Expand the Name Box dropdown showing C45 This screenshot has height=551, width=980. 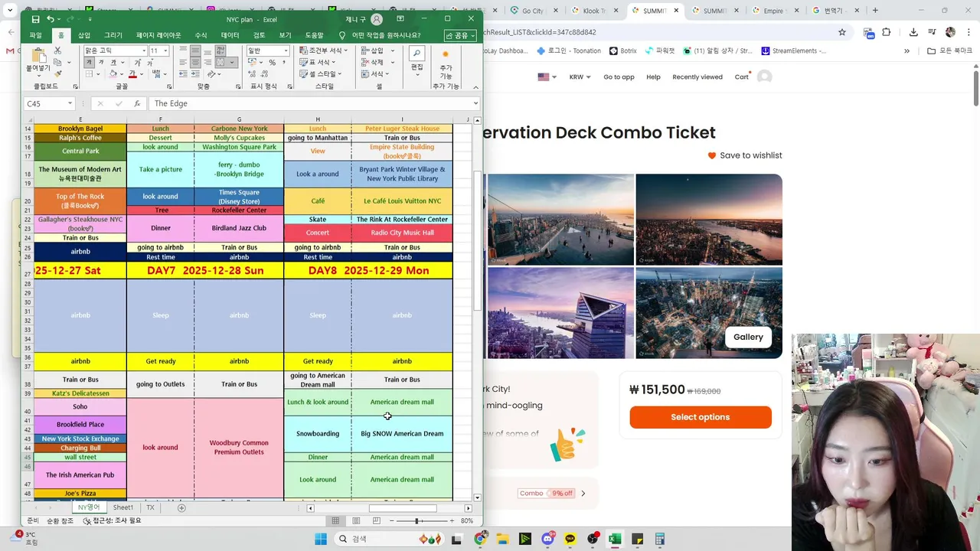70,103
